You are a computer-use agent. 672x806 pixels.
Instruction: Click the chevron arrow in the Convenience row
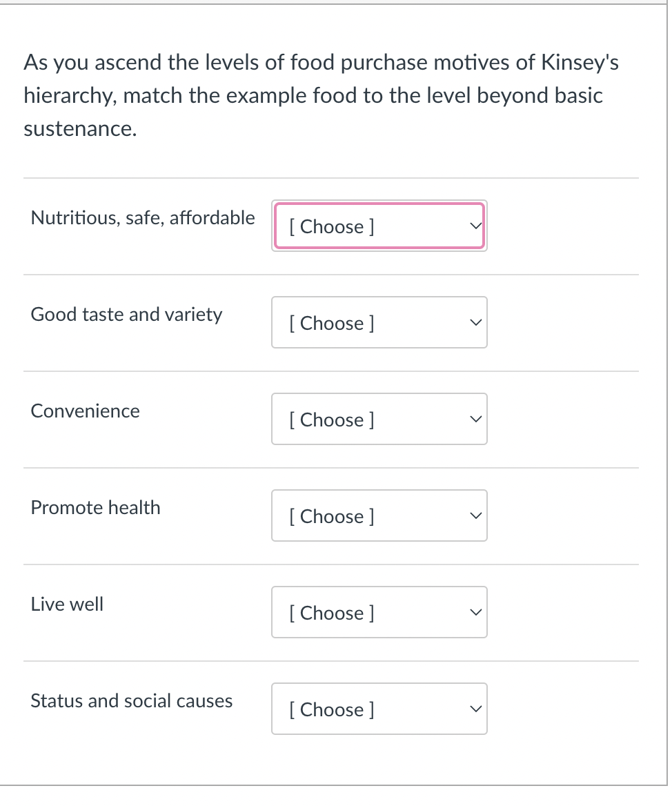coord(475,419)
